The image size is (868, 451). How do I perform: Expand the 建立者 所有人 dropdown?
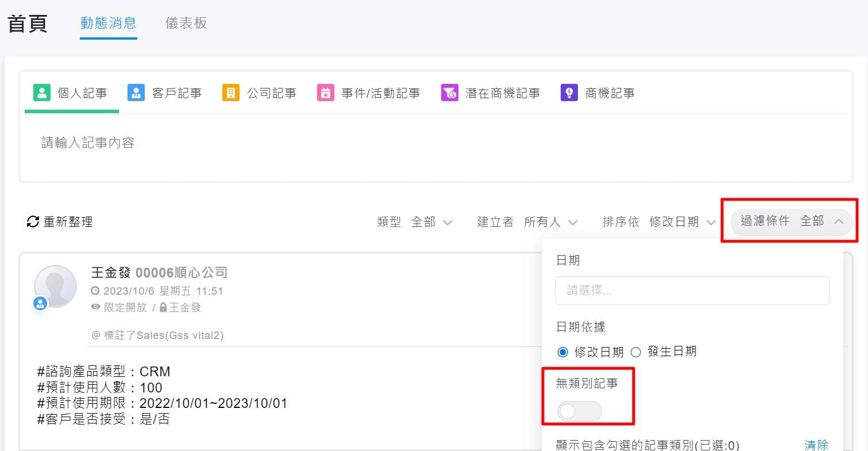pyautogui.click(x=550, y=222)
